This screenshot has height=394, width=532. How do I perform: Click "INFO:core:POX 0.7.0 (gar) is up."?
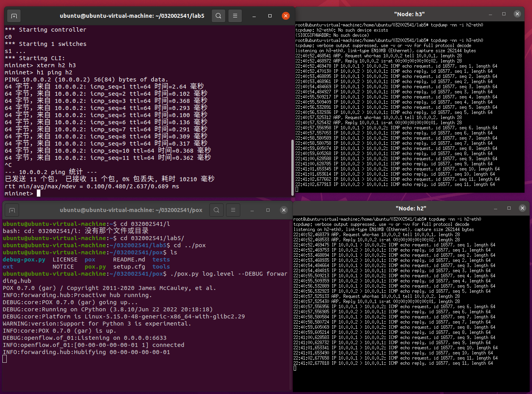click(59, 331)
